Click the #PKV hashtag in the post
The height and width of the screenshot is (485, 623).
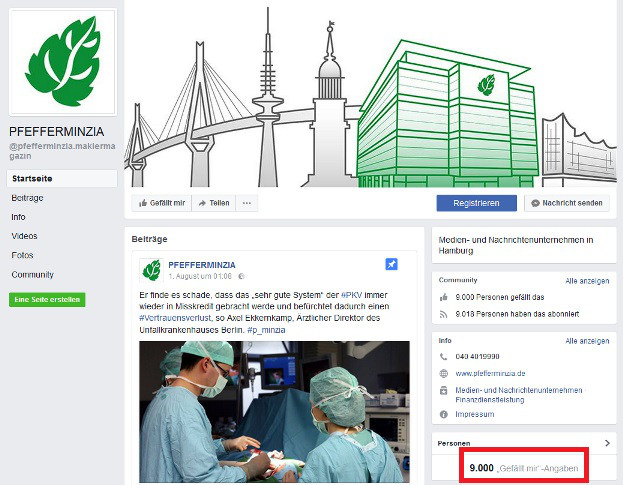point(352,295)
